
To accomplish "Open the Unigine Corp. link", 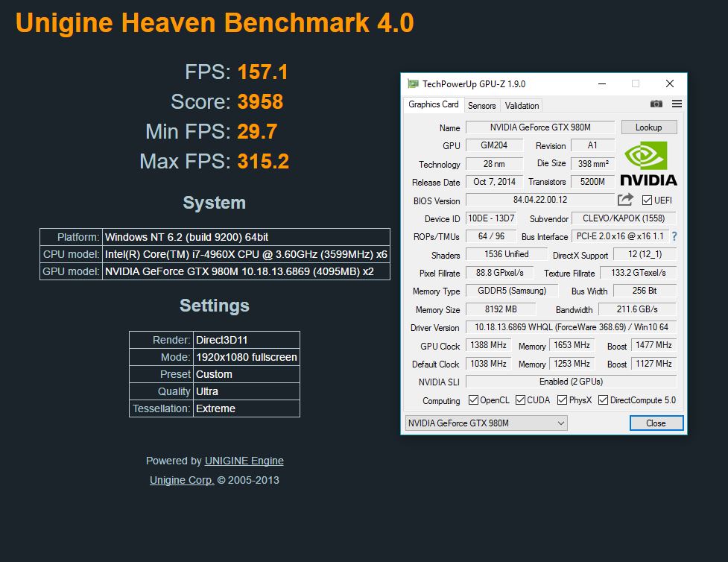I will [182, 480].
